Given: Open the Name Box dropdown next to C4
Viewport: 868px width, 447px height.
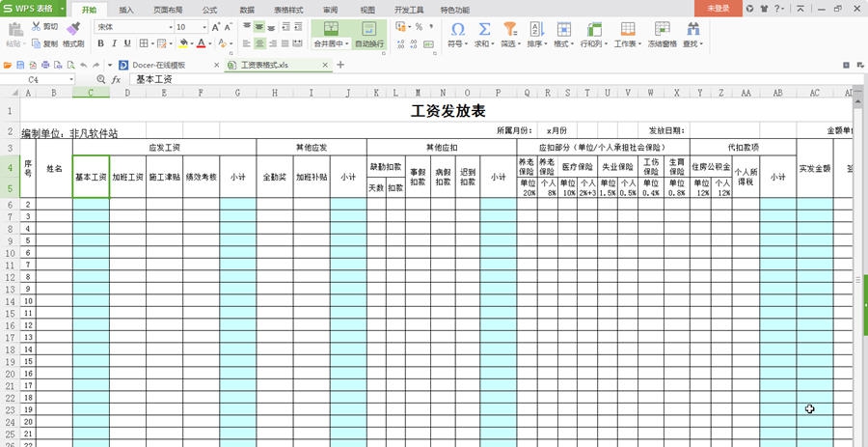Looking at the screenshot, I should (71, 80).
